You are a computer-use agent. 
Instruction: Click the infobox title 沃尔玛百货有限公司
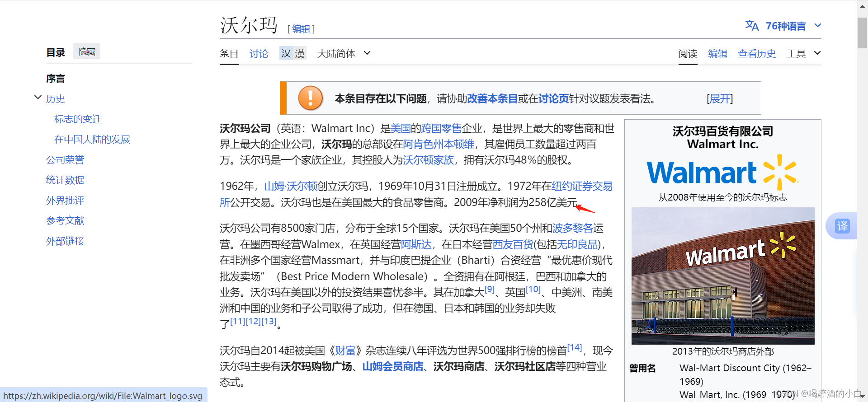click(x=723, y=131)
